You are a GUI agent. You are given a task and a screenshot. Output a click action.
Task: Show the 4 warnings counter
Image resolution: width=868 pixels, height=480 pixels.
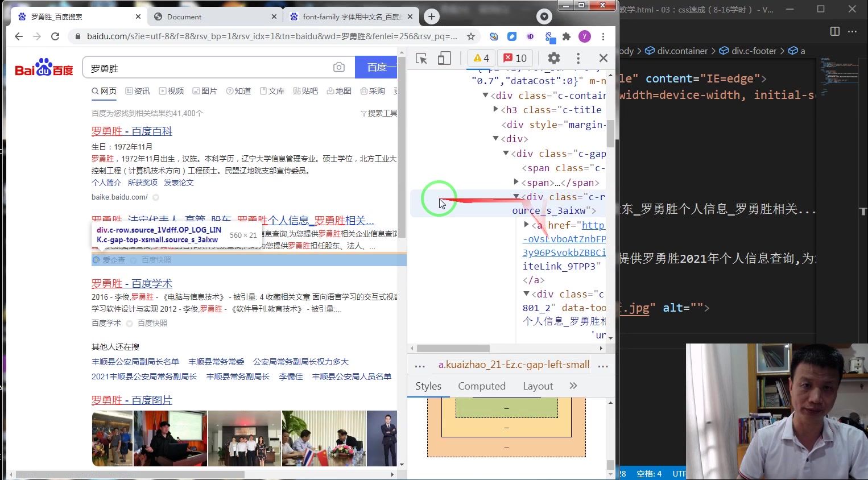pos(481,58)
